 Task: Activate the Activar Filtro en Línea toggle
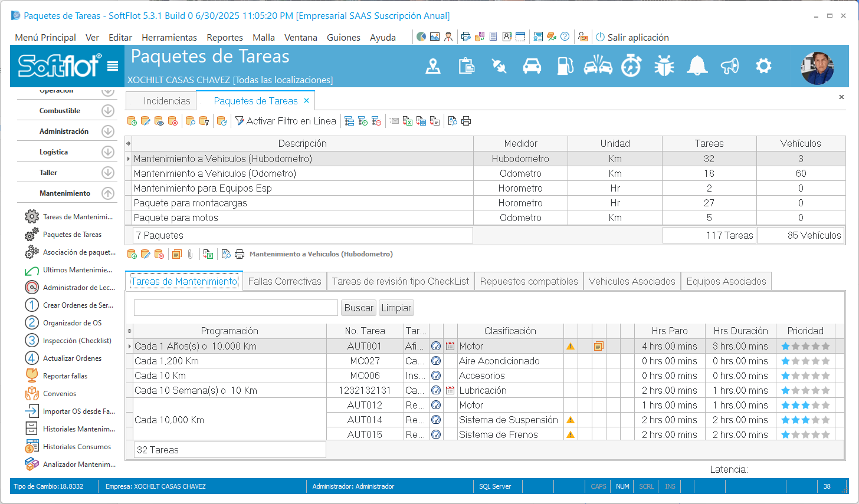[286, 121]
